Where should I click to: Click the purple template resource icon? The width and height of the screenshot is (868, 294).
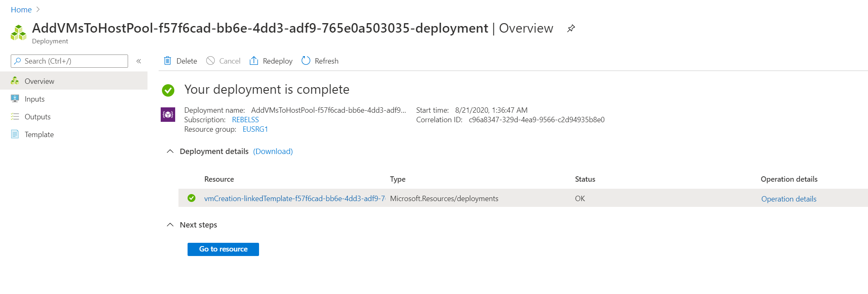pyautogui.click(x=168, y=114)
